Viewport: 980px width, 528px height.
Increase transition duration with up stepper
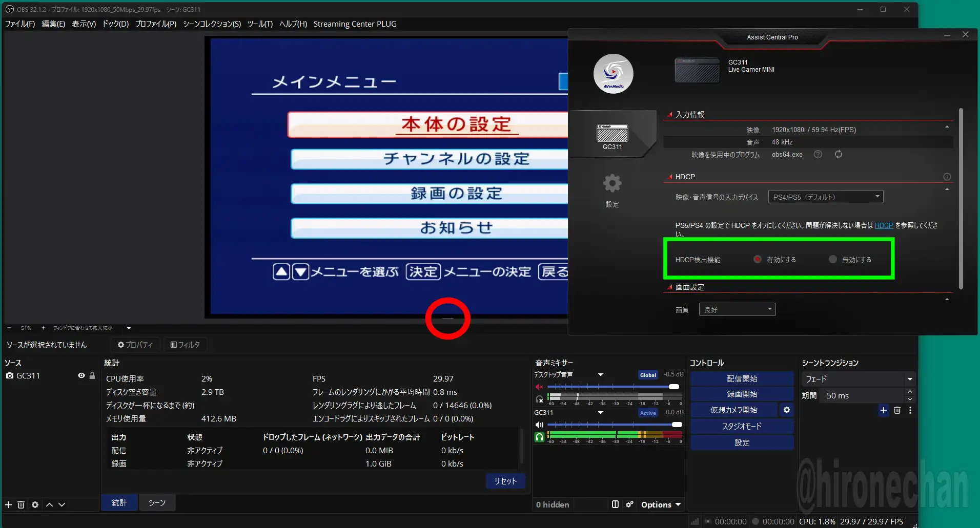[x=910, y=392]
